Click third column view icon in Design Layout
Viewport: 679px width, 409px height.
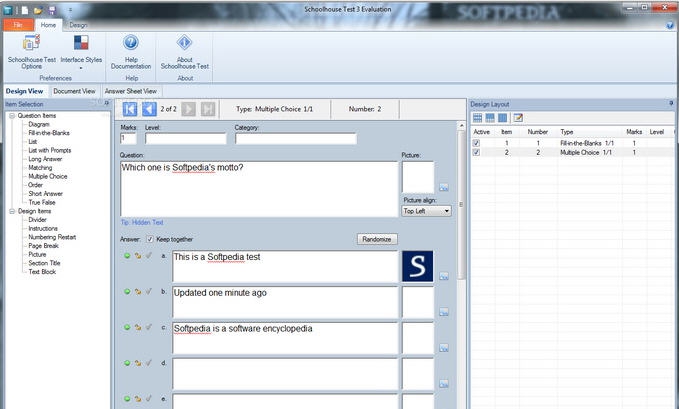point(502,118)
